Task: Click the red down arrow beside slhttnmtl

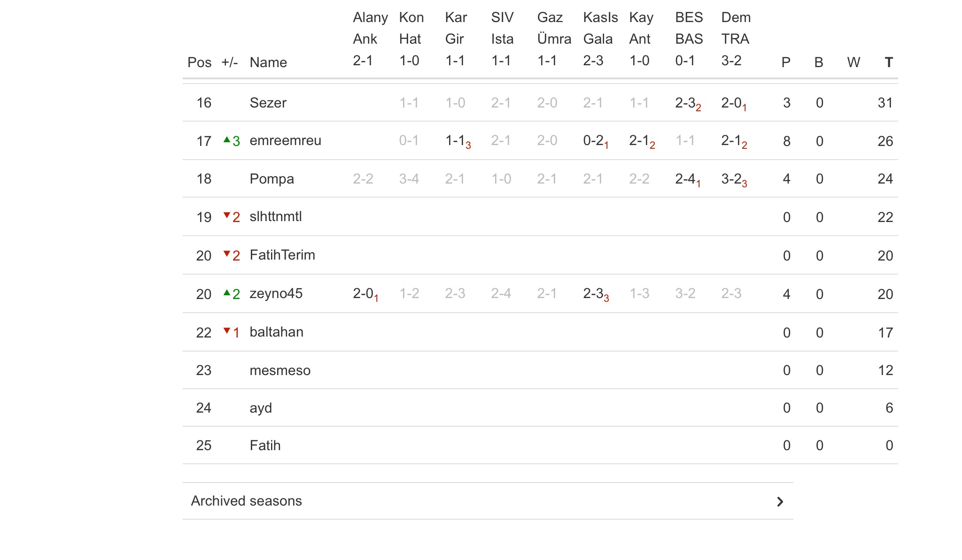Action: (227, 215)
